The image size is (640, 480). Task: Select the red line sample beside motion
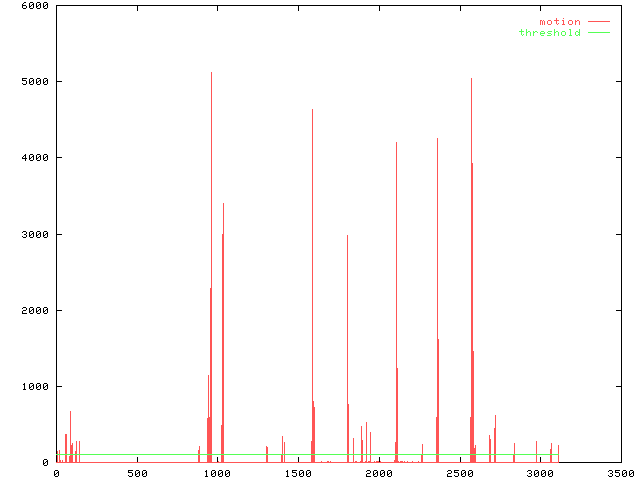(x=598, y=21)
